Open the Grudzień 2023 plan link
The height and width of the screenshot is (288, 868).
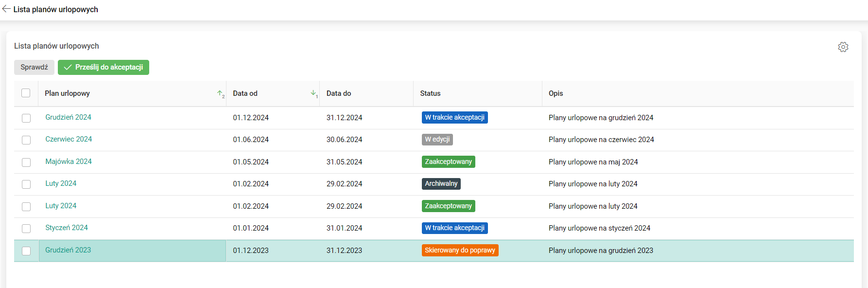pyautogui.click(x=68, y=250)
